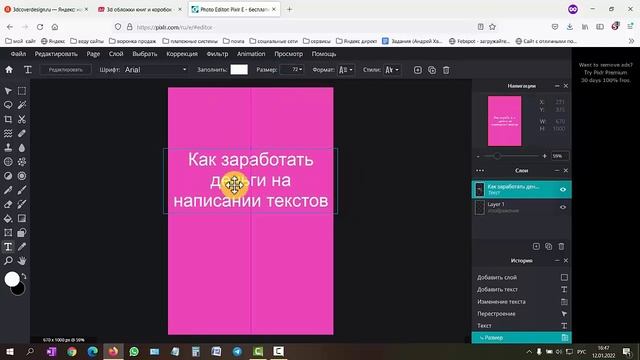Select Layer 1 in Layers panel
The width and height of the screenshot is (640, 360).
pos(522,207)
